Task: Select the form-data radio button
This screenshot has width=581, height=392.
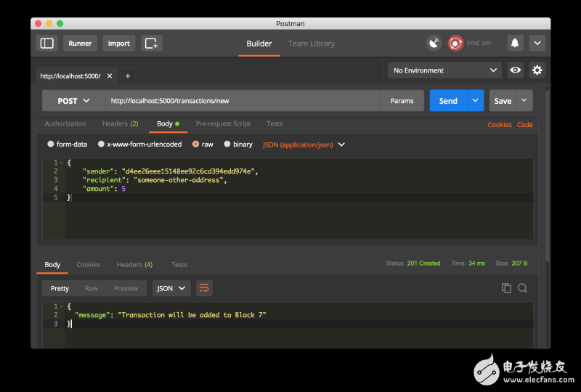Action: pos(51,144)
